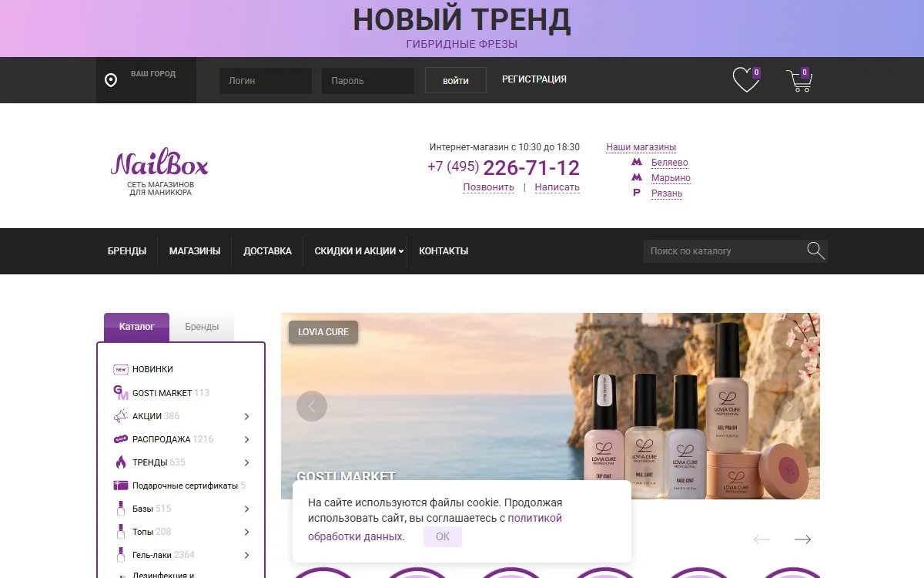The image size is (924, 578).
Task: Expand the АКЦИИ category chevron
Action: 246,416
